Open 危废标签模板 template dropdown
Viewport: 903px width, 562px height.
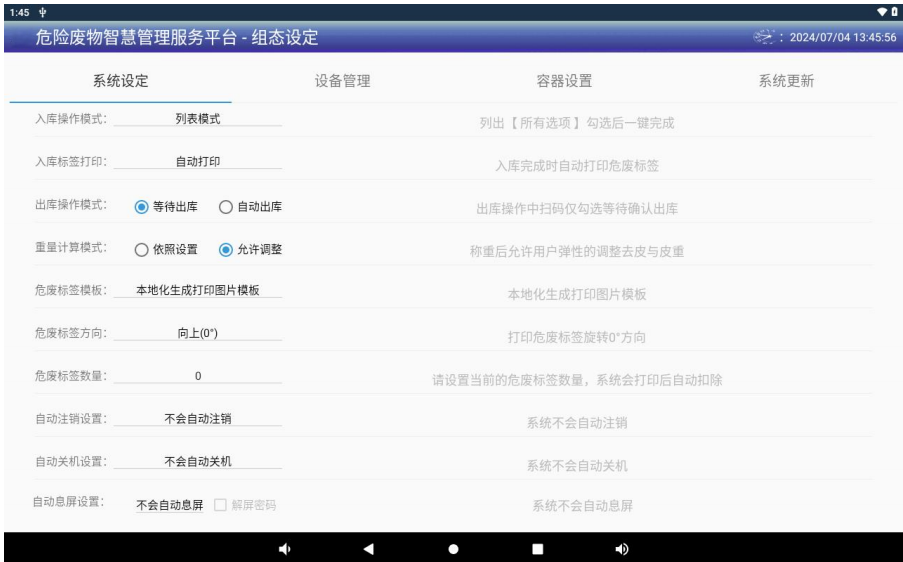coord(198,291)
